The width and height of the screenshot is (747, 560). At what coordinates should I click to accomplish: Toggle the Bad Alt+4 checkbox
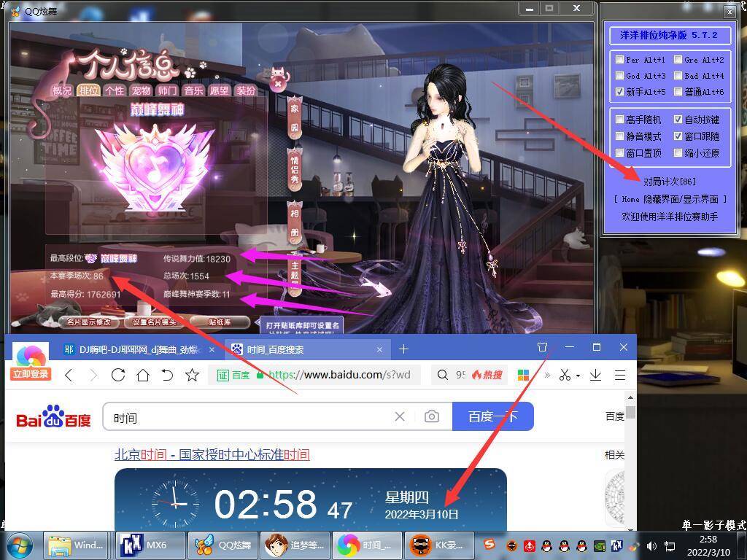click(678, 75)
